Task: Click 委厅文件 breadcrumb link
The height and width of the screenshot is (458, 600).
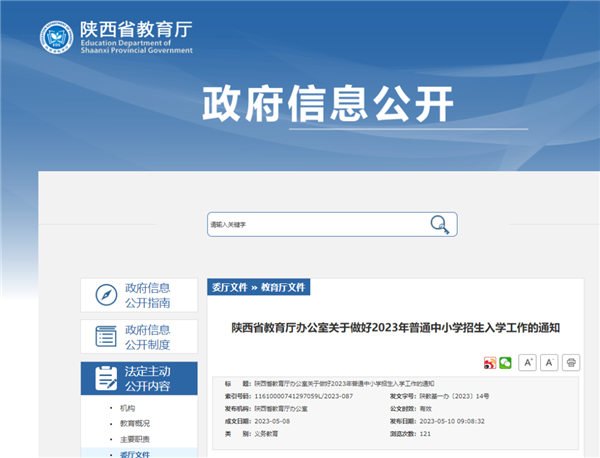Action: tap(228, 287)
